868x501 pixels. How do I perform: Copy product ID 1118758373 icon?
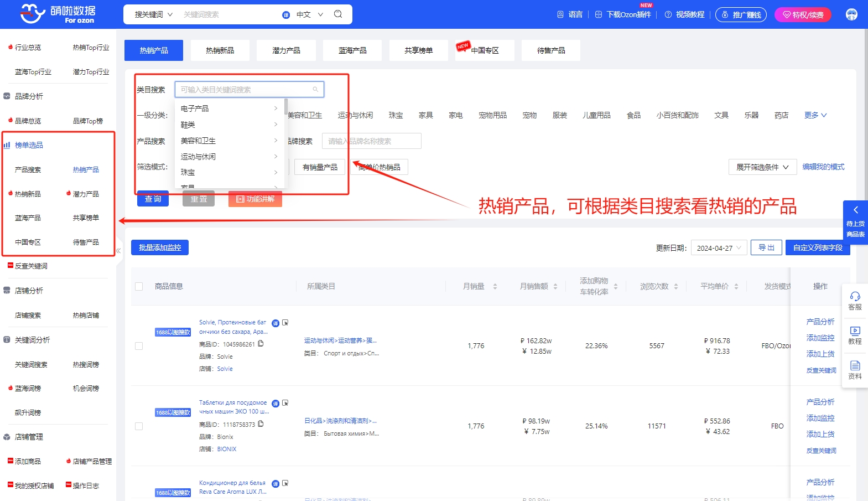(261, 424)
